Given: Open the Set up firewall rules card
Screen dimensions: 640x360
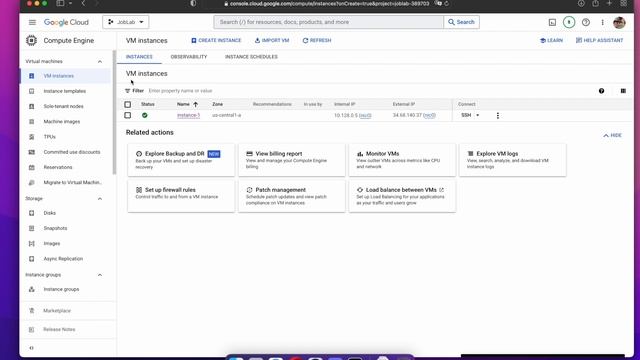Looking at the screenshot, I should (x=181, y=196).
